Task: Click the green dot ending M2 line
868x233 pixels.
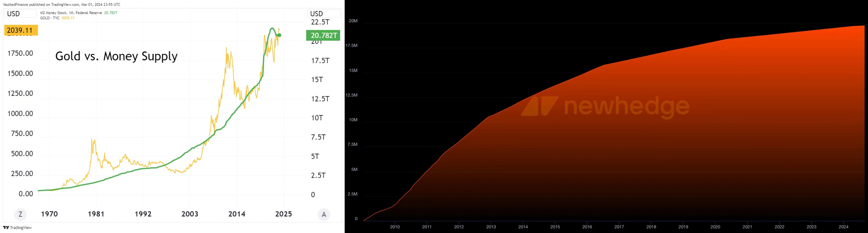Action: pos(279,35)
